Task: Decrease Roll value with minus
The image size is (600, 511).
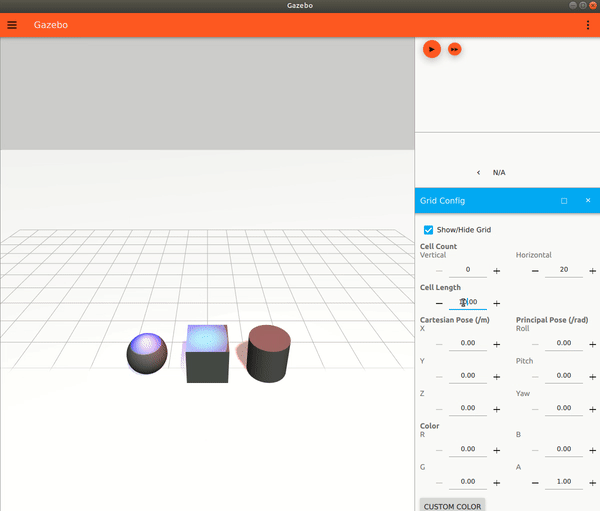Action: tap(535, 344)
